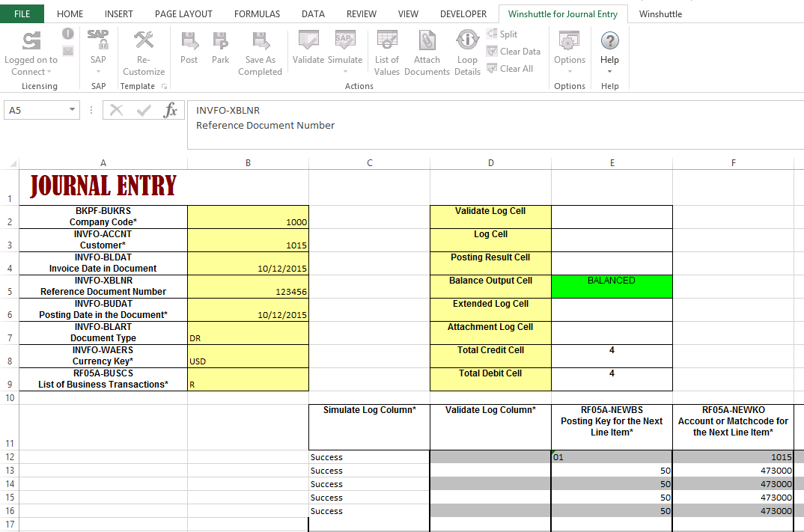This screenshot has width=804, height=532.
Task: Switch to the REVIEW tab
Action: pos(362,13)
